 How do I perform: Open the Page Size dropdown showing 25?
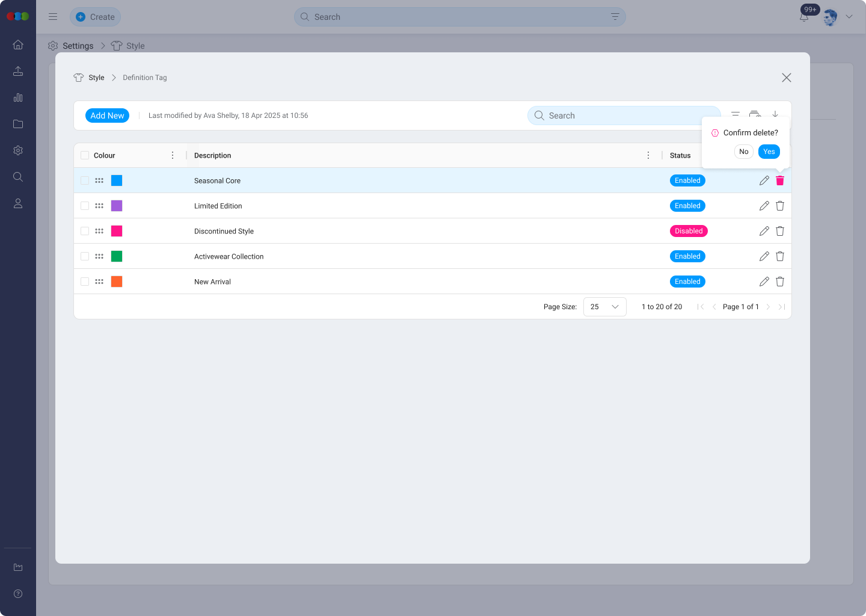click(604, 307)
